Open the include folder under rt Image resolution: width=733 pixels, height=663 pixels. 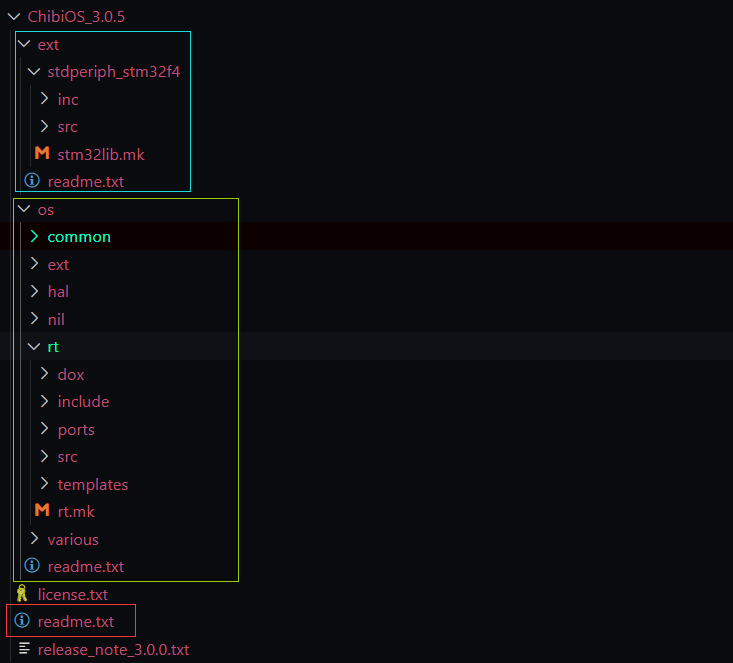coord(83,402)
